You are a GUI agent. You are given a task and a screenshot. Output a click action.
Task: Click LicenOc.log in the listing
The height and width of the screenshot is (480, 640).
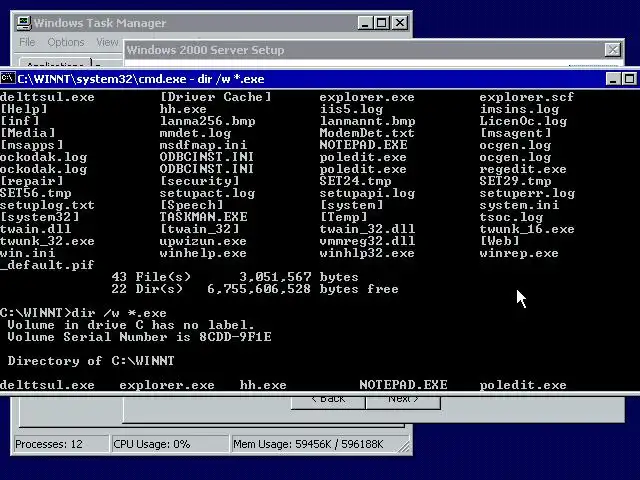523,121
